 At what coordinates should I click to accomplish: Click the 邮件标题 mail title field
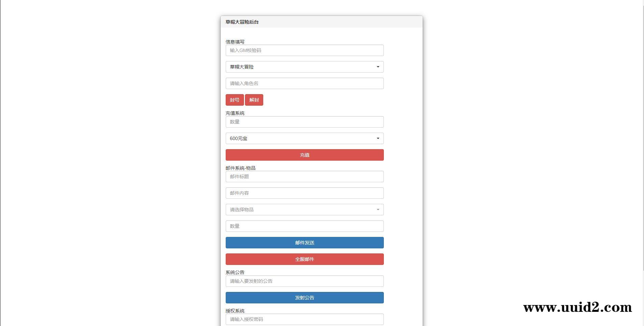[304, 176]
